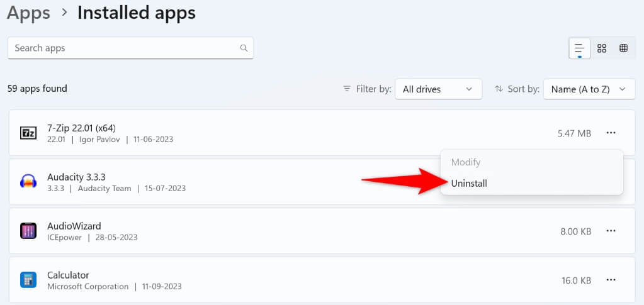Open more options for 7-Zip
Screen dimensions: 644x305
click(611, 133)
